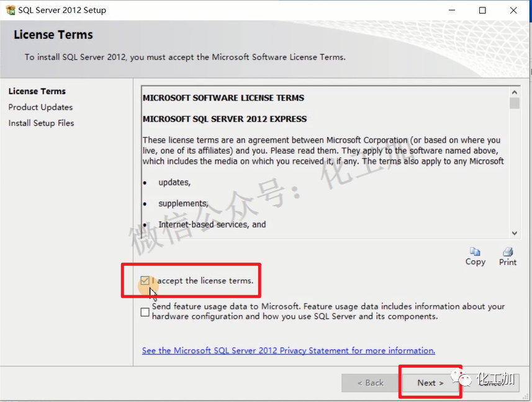The image size is (532, 402).
Task: Close the SQL Server 2012 Setup window
Action: click(513, 10)
